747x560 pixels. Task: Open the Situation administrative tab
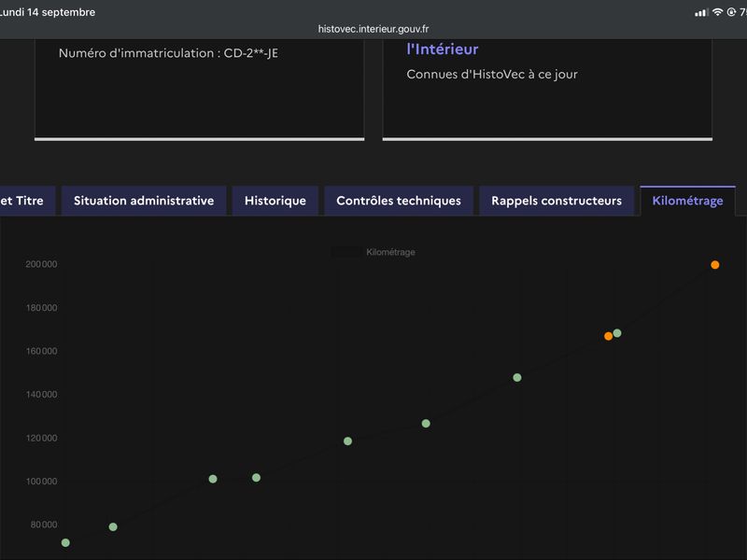pos(144,201)
